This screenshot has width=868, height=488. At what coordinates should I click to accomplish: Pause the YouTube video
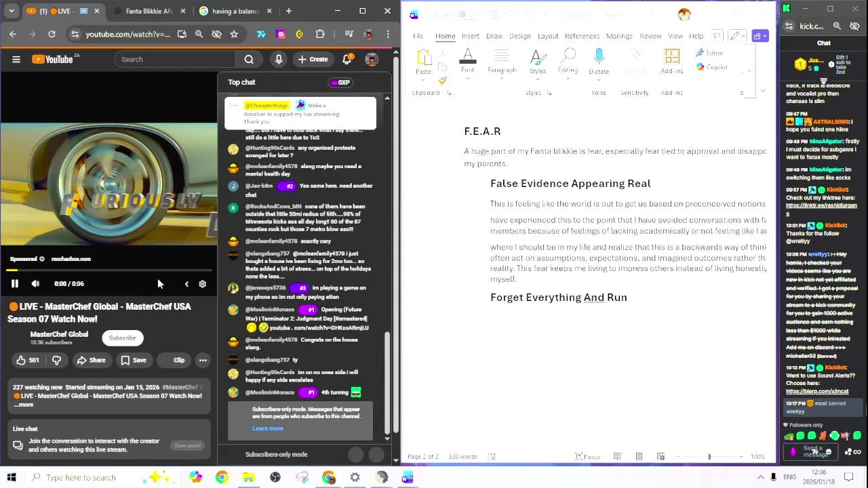(x=15, y=284)
